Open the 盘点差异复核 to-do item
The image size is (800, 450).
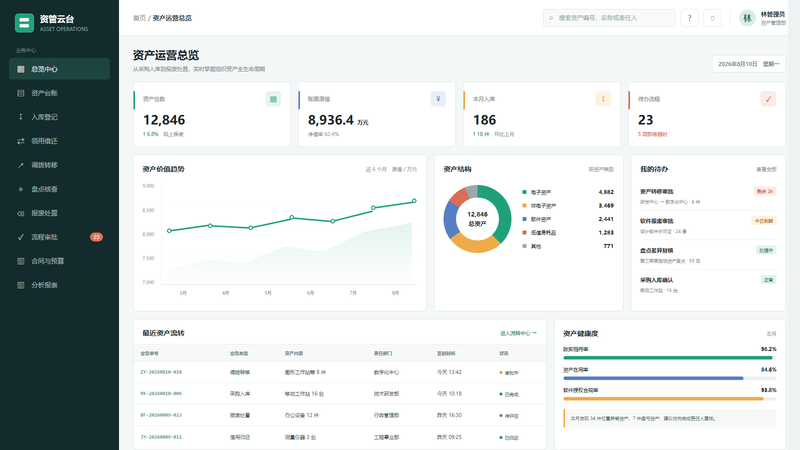click(708, 255)
